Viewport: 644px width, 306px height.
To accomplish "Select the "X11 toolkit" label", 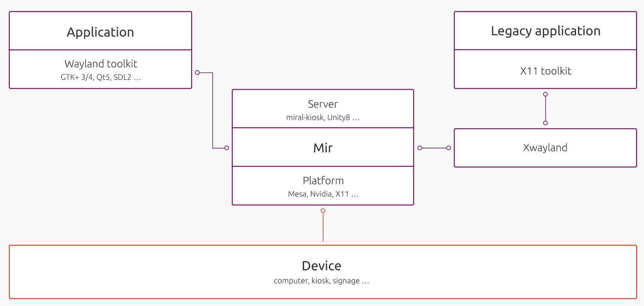I will coord(545,71).
